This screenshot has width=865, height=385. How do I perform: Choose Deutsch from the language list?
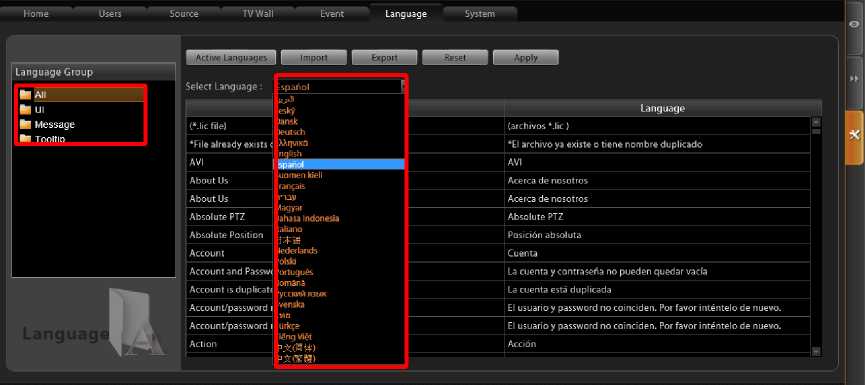[x=340, y=132]
